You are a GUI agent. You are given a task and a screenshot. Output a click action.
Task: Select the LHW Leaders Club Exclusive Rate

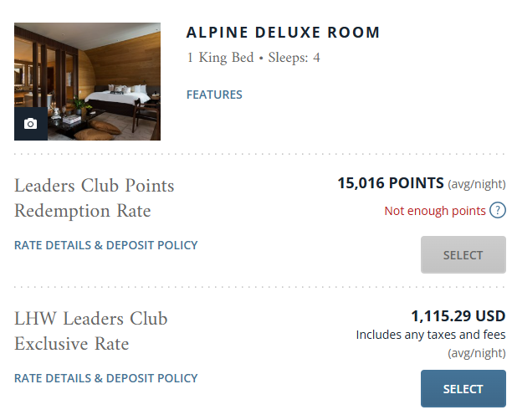coord(463,389)
